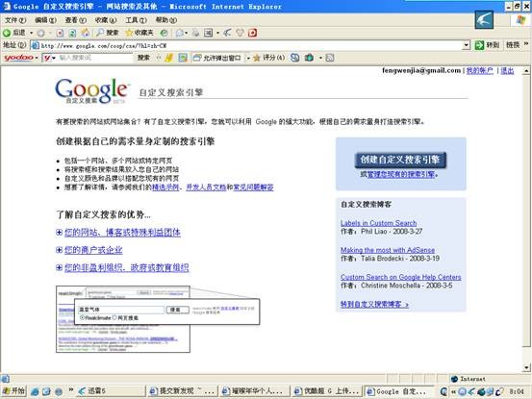Click the rating star icon in Yodao toolbar

tap(257, 58)
